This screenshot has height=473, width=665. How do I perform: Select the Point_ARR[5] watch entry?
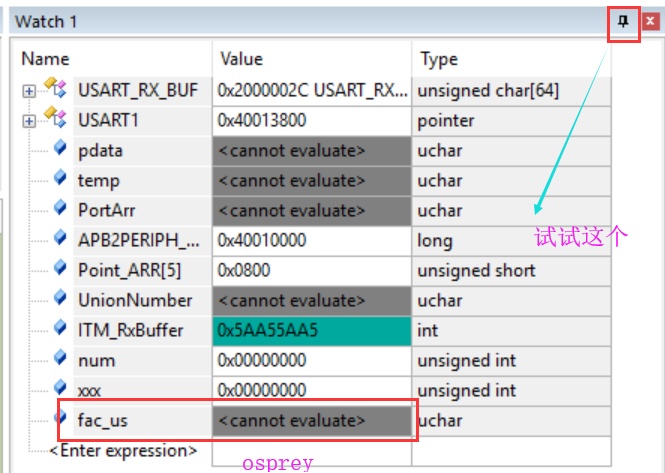click(142, 271)
